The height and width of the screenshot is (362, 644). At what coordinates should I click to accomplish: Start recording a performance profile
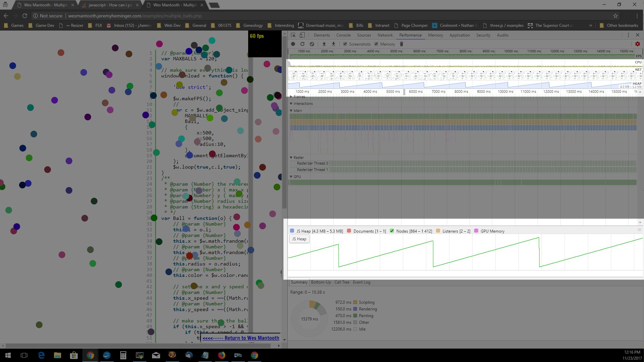(293, 44)
